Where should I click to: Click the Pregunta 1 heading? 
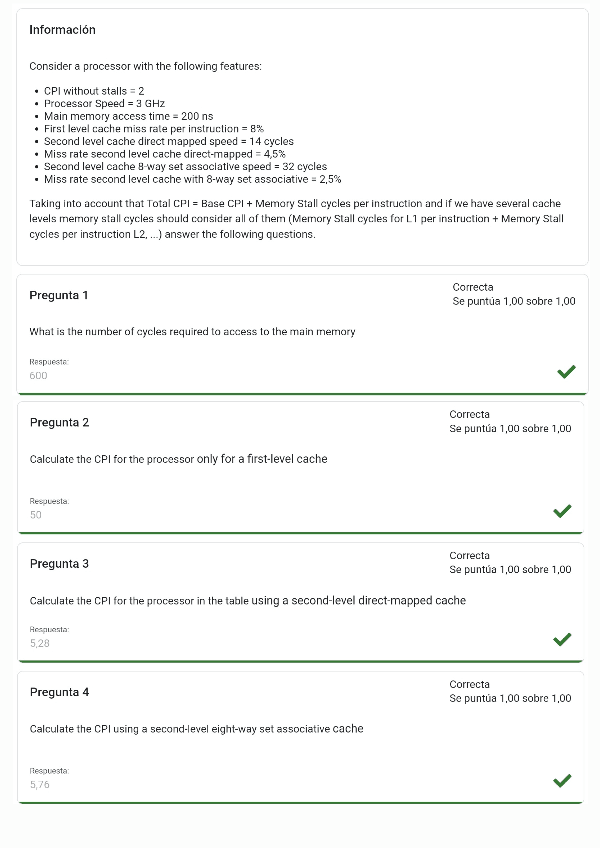click(59, 295)
